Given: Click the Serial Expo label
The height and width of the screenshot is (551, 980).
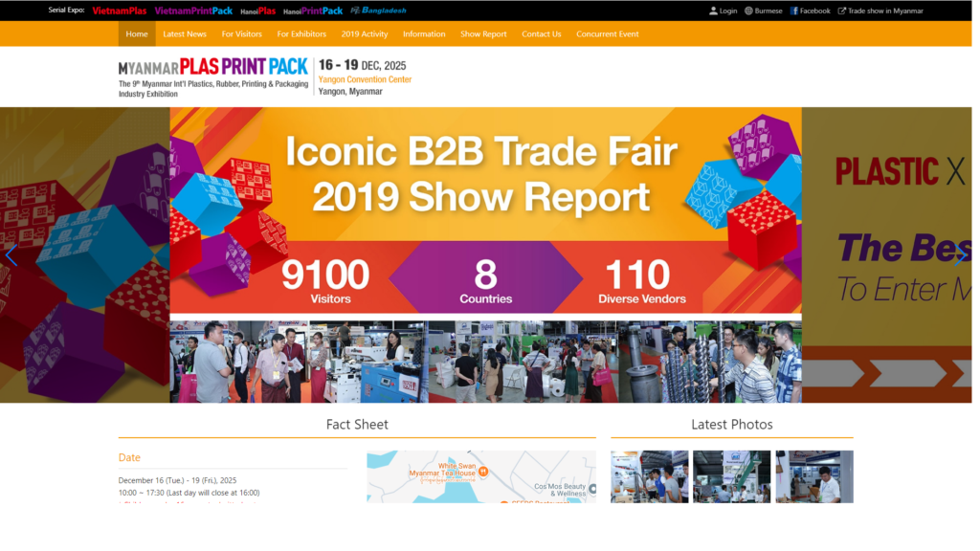Looking at the screenshot, I should click(x=66, y=10).
